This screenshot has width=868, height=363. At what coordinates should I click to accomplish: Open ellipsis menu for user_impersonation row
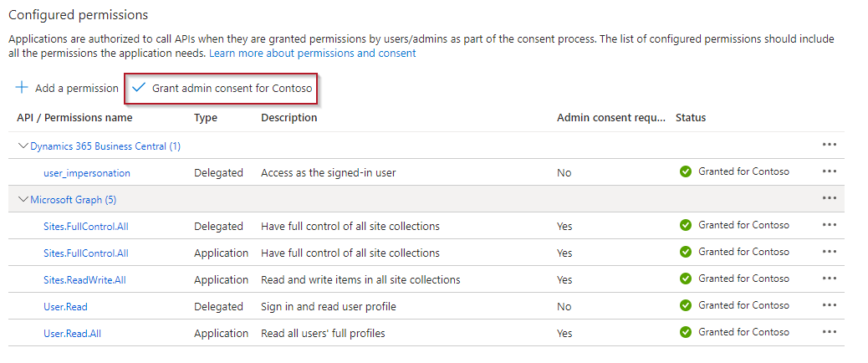(x=829, y=171)
